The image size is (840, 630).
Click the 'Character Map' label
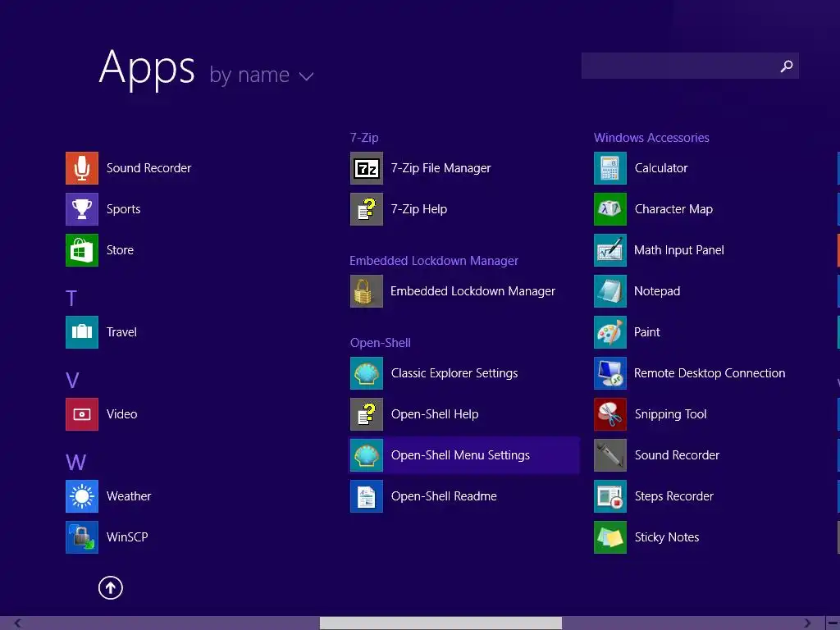point(673,209)
